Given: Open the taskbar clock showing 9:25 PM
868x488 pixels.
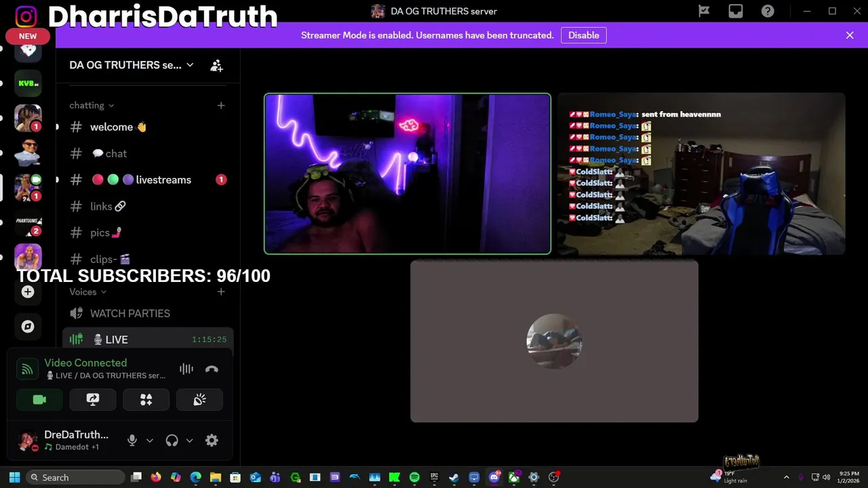Looking at the screenshot, I should (x=849, y=477).
